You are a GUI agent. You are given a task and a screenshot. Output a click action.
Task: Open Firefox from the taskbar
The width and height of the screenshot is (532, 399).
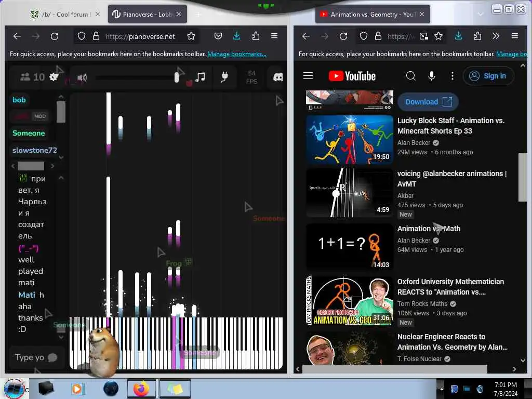point(141,389)
